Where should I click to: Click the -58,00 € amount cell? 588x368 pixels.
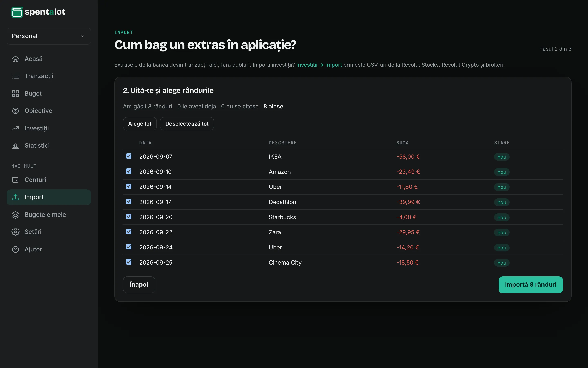pos(408,157)
